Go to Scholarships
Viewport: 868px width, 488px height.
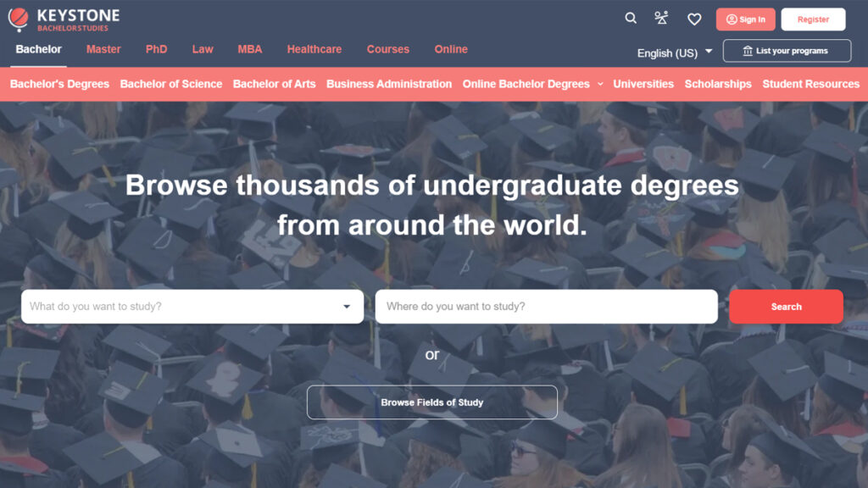(718, 84)
